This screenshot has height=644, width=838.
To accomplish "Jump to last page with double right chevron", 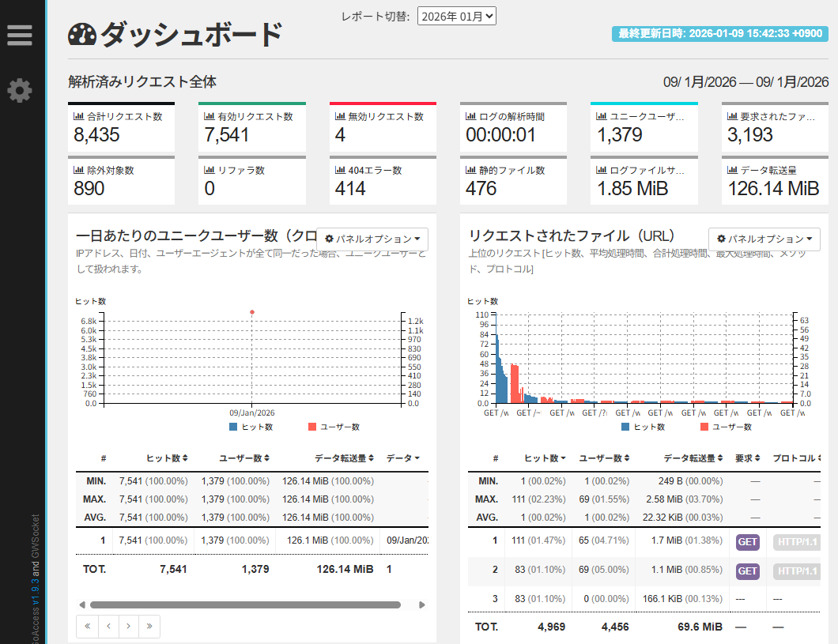I will pos(149,627).
